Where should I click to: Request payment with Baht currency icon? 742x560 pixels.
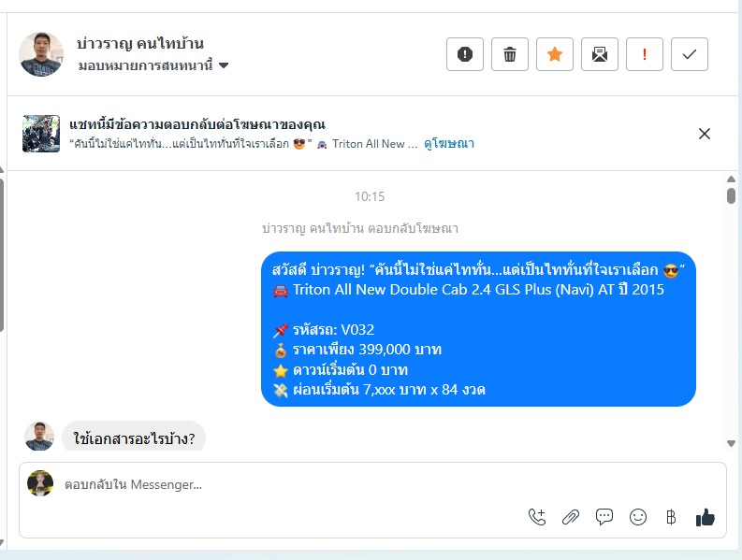pyautogui.click(x=671, y=517)
